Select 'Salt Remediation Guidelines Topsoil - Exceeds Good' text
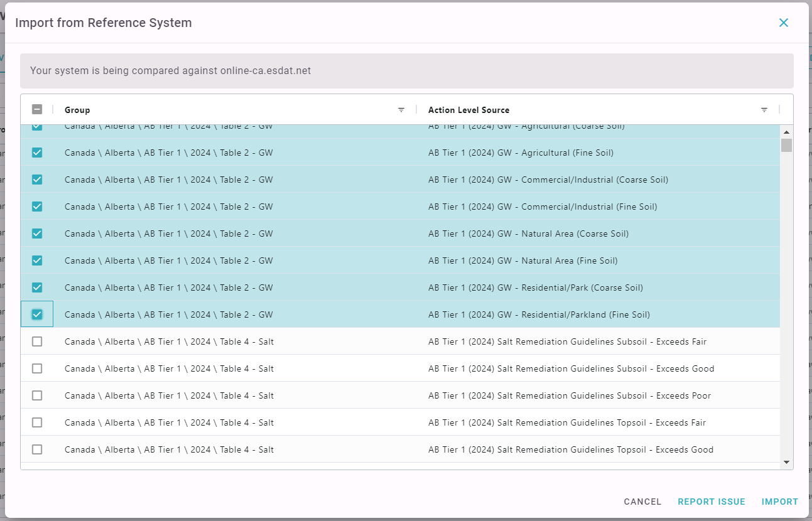 [x=605, y=449]
